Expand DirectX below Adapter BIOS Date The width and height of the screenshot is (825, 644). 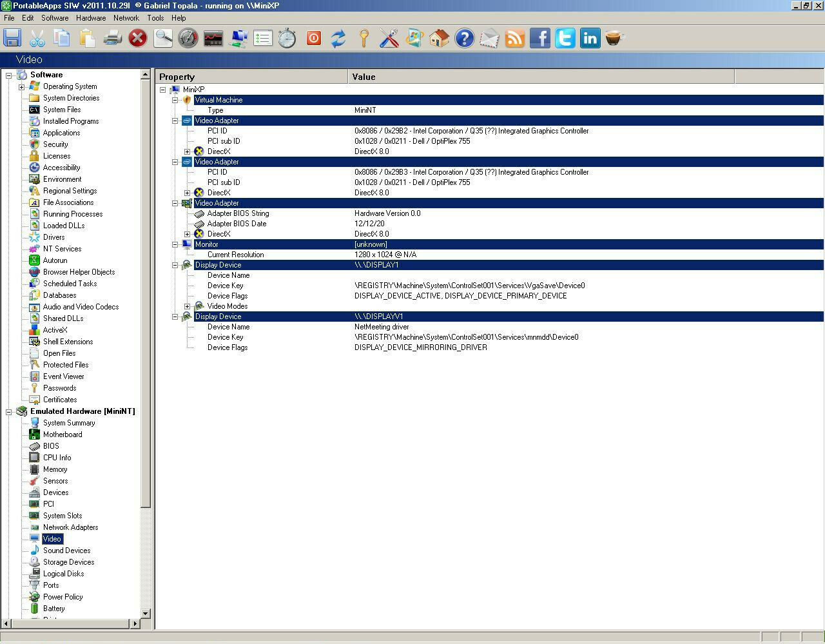point(187,234)
